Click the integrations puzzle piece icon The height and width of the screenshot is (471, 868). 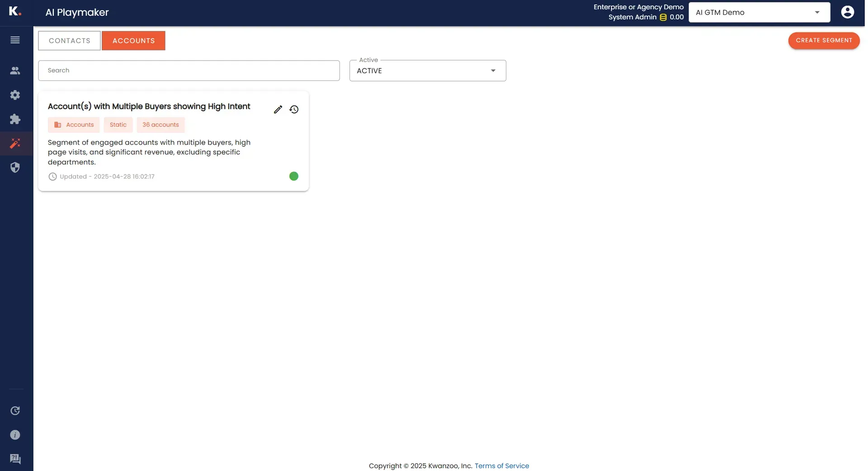pos(15,119)
